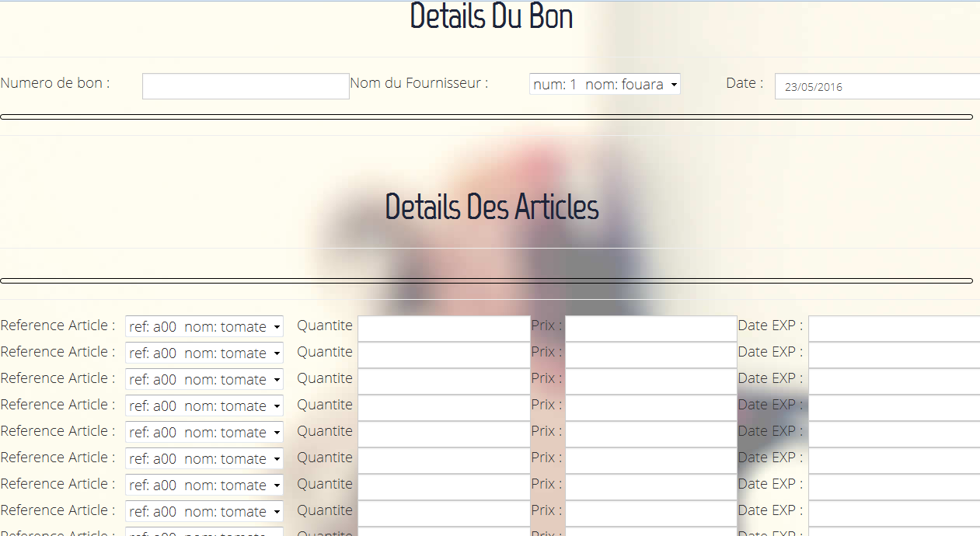Click the first Prix input field
This screenshot has height=536, width=980.
coord(650,327)
